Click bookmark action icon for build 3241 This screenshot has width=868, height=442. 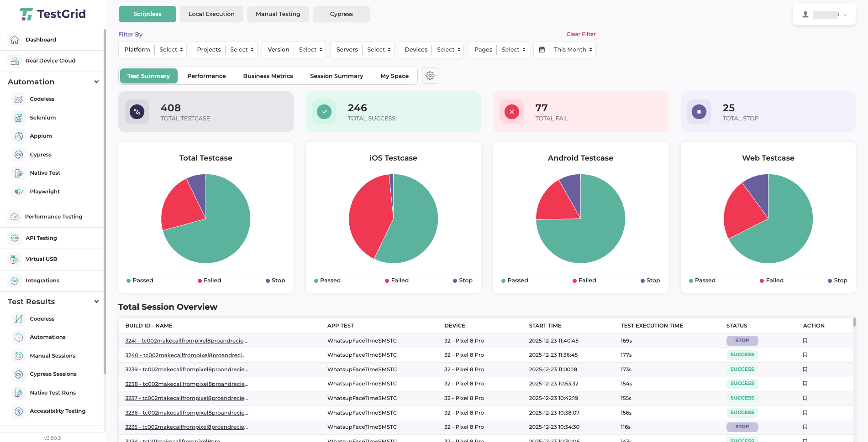(805, 341)
